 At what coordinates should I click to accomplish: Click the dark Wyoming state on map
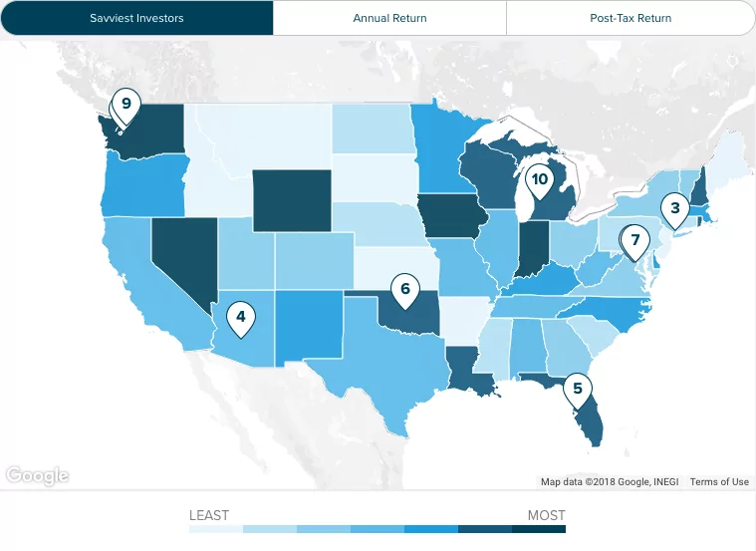(292, 200)
